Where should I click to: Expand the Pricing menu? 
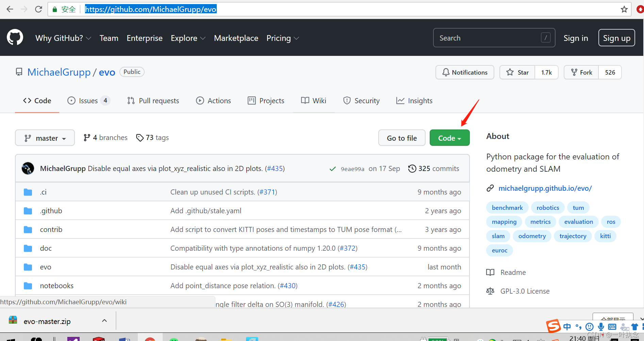(x=283, y=38)
